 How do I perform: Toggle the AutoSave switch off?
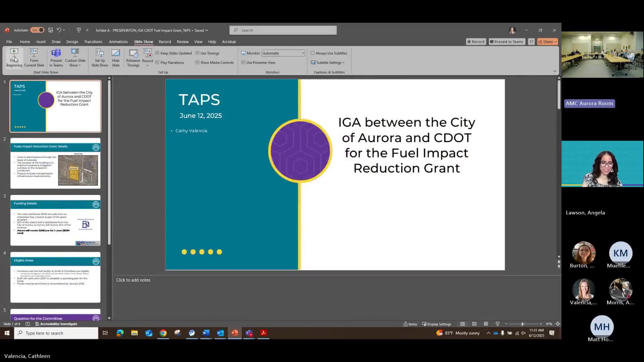[37, 30]
